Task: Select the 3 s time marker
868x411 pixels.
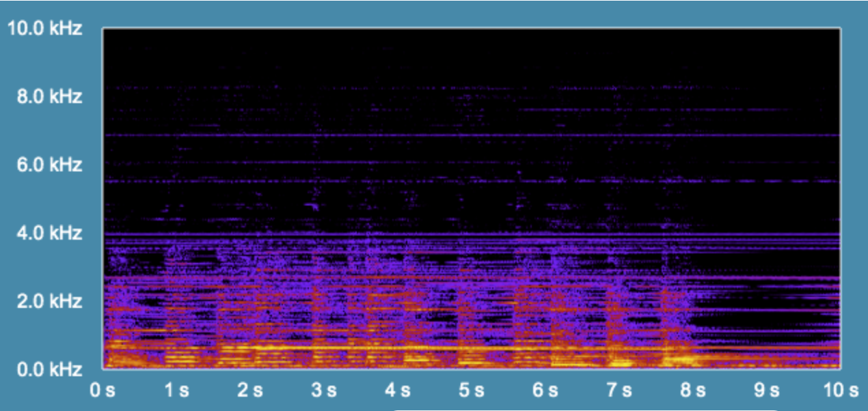Action: (324, 391)
